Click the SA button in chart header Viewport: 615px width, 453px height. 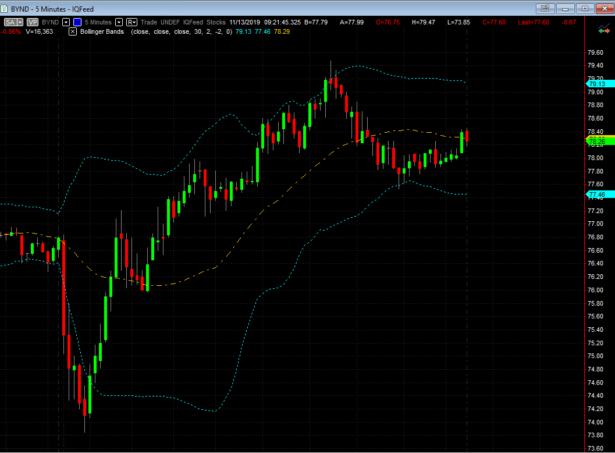tap(12, 20)
